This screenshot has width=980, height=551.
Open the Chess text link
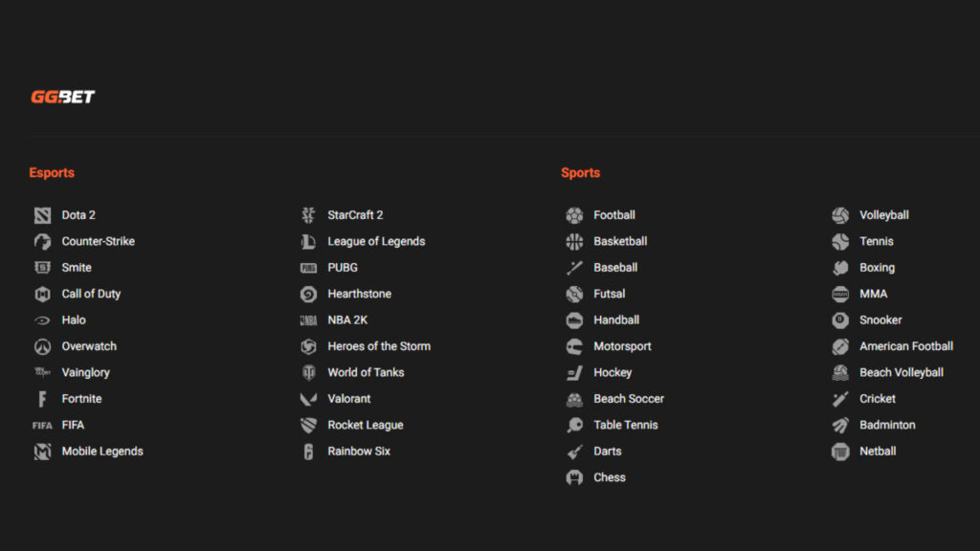610,477
